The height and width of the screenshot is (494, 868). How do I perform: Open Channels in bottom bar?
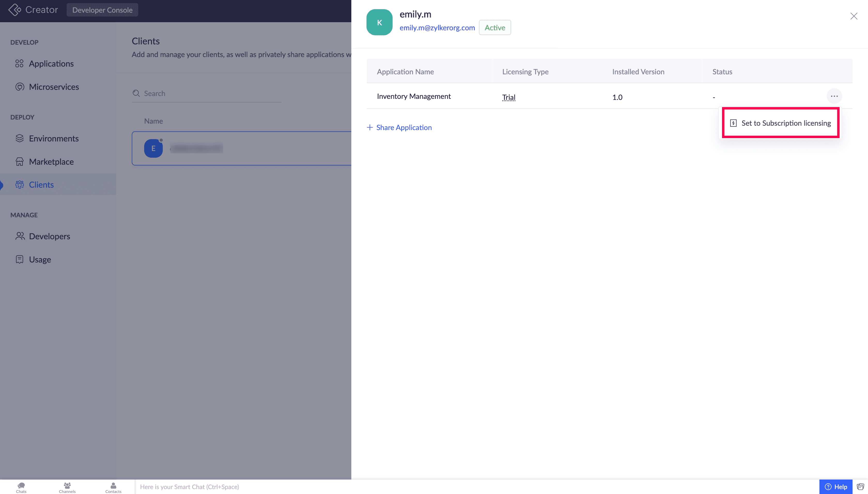(67, 487)
